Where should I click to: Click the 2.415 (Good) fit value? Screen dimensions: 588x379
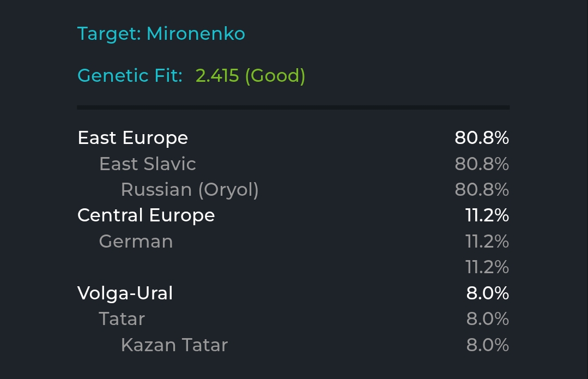tap(251, 76)
